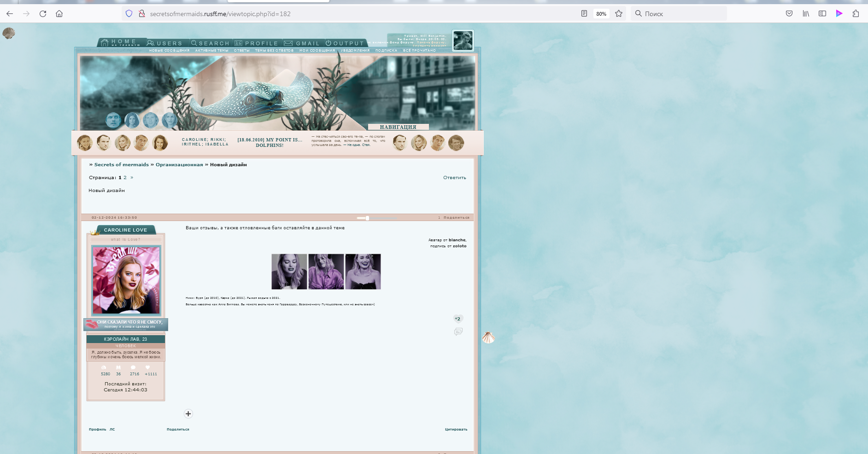Go to Secrets of mermaids breadcrumb
The height and width of the screenshot is (454, 868).
pyautogui.click(x=122, y=165)
